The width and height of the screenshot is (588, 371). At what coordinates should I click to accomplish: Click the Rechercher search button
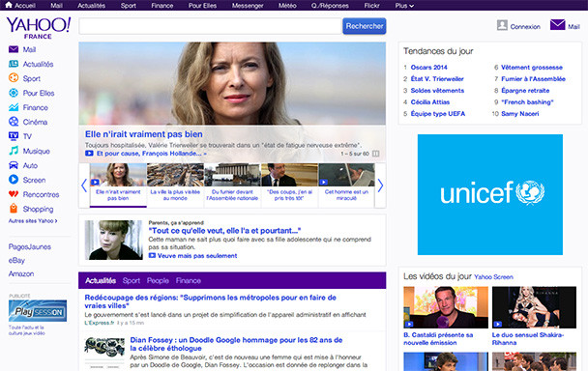[365, 26]
